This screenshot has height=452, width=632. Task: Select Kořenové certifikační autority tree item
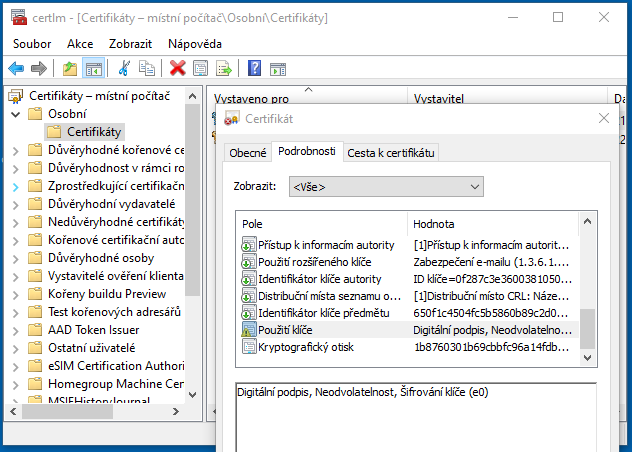116,240
